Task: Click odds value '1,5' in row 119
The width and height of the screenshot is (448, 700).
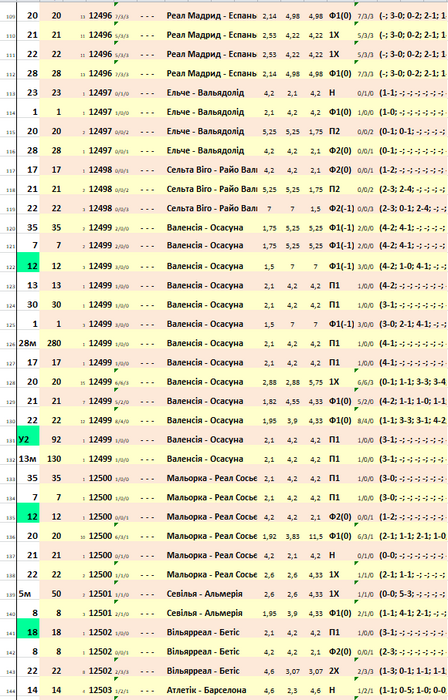Action: point(315,209)
